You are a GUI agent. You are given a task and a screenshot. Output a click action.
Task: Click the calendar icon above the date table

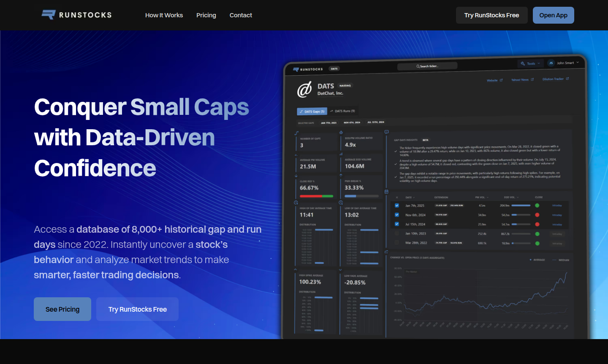[386, 192]
